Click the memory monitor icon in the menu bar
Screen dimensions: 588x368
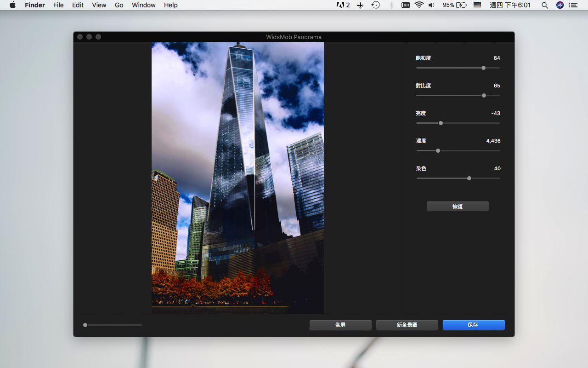[405, 5]
